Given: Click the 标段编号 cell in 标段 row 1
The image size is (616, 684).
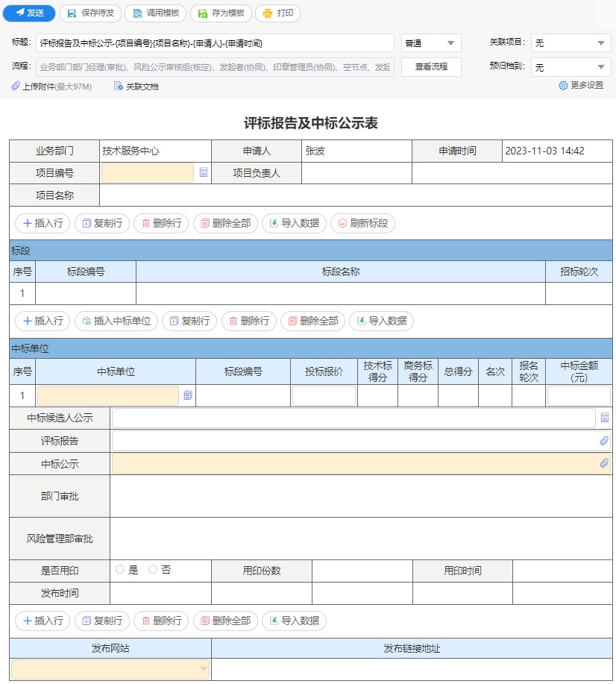Looking at the screenshot, I should click(86, 293).
